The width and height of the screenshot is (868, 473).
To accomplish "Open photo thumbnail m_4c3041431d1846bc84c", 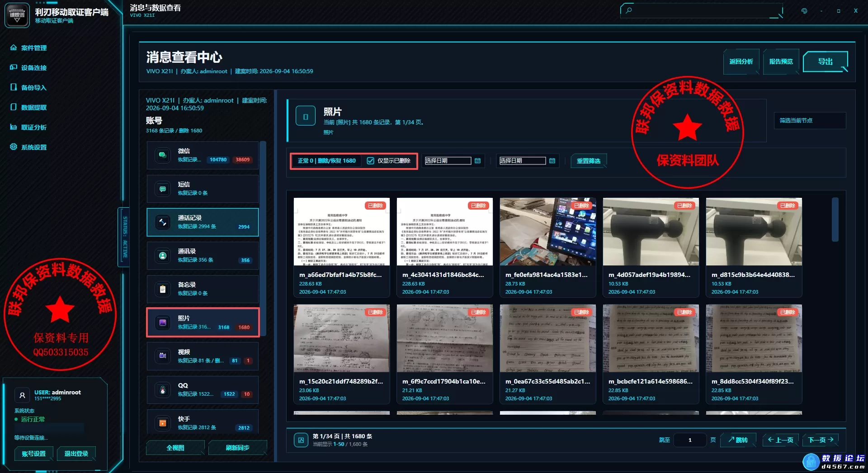I will click(x=445, y=232).
